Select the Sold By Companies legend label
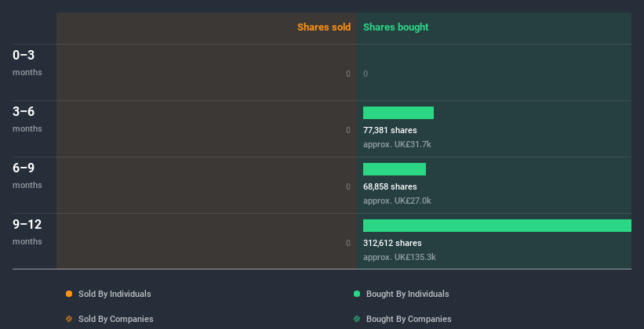The width and height of the screenshot is (644, 329). point(116,319)
